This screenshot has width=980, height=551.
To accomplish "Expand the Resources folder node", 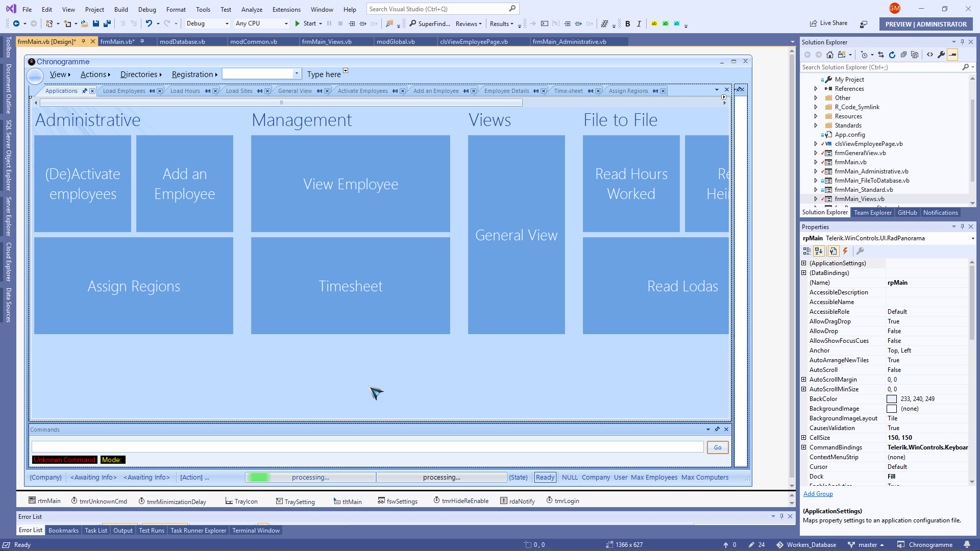I will click(x=816, y=116).
